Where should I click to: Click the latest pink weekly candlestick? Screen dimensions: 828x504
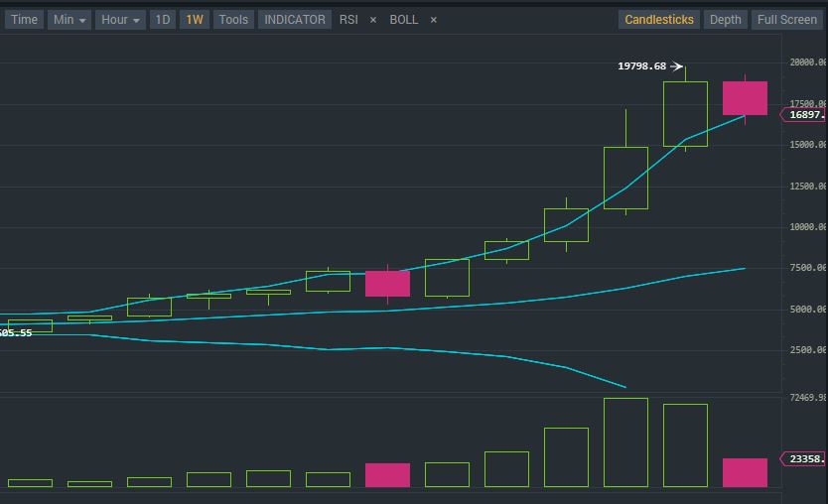(x=745, y=98)
